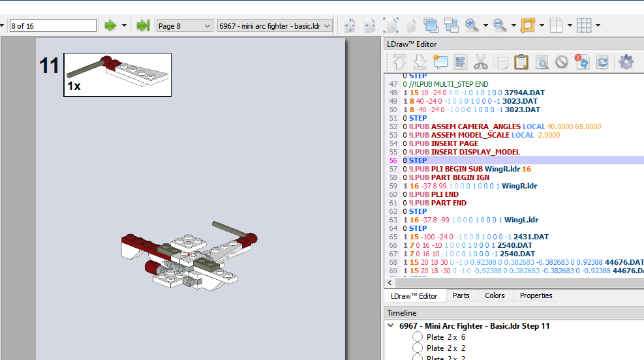Select the step 11 parts list thumbnail
The width and height of the screenshot is (644, 360).
pos(117,75)
